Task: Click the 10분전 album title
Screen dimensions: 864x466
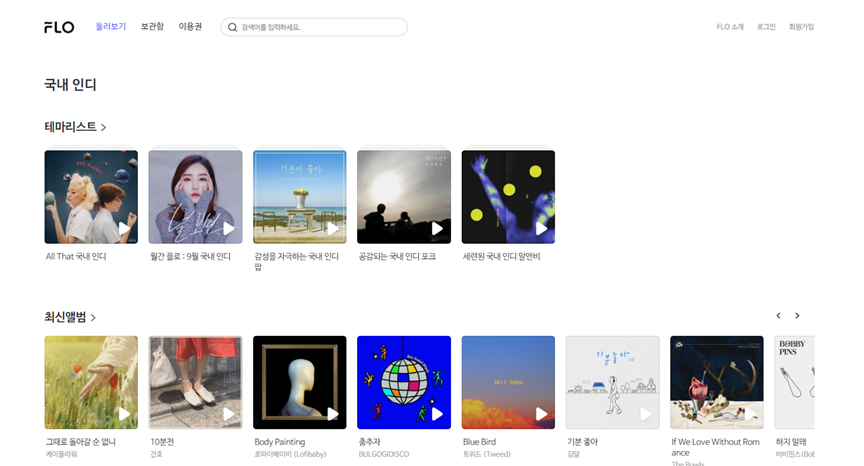Action: click(x=162, y=442)
